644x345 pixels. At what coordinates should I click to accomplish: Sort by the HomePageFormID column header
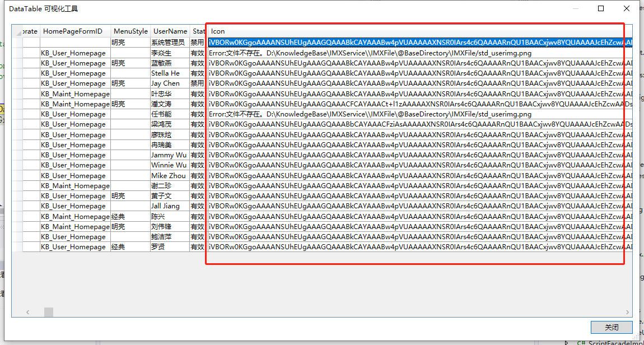tap(73, 31)
